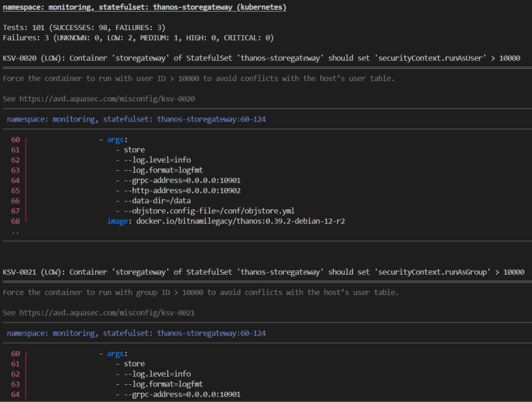Click line number 66 in the gutter
532x402 pixels.
16,201
